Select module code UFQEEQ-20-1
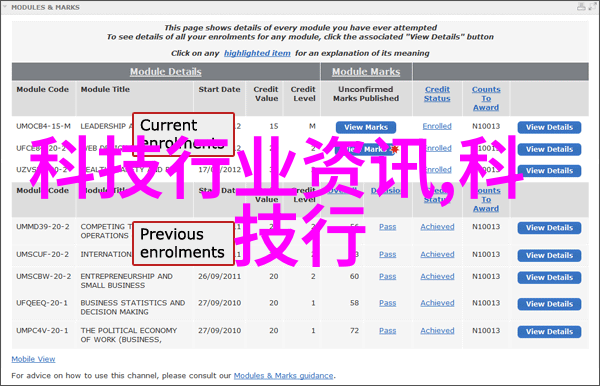 [42, 303]
